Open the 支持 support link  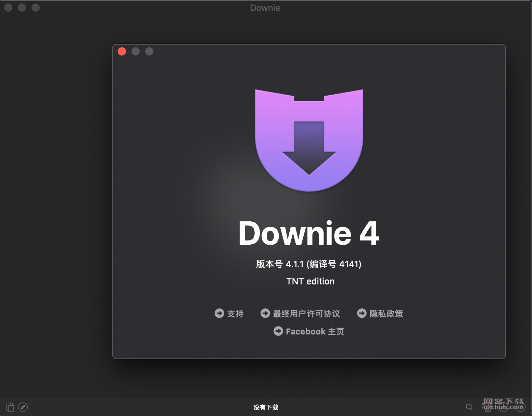(229, 314)
